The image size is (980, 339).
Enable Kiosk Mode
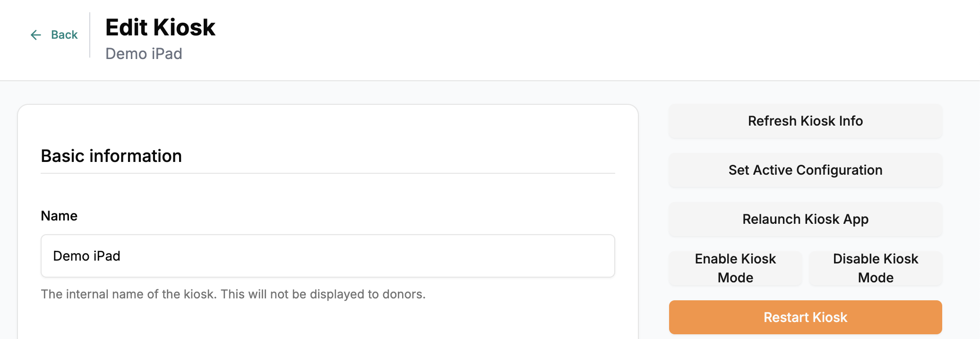click(735, 268)
